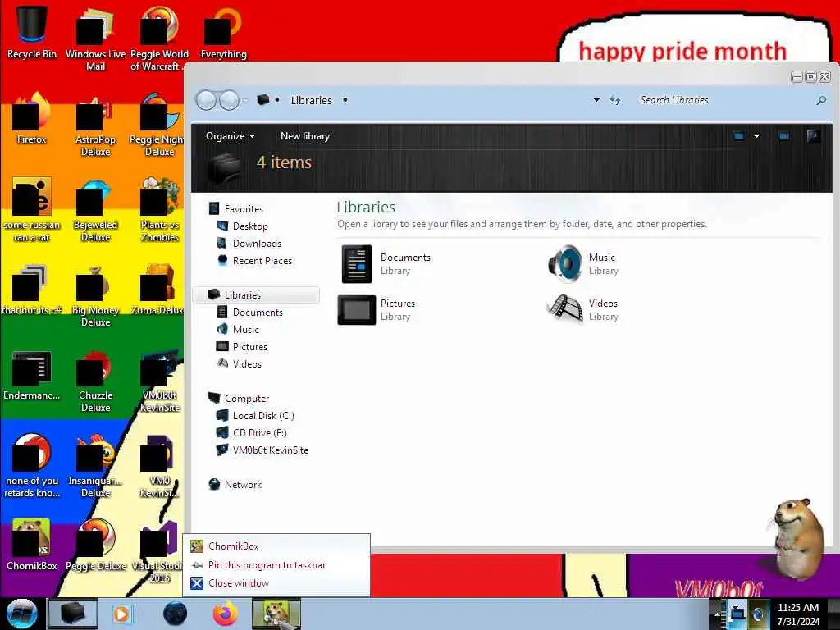Select Music under Libraries in sidebar
Viewport: 840px width, 630px height.
tap(246, 330)
